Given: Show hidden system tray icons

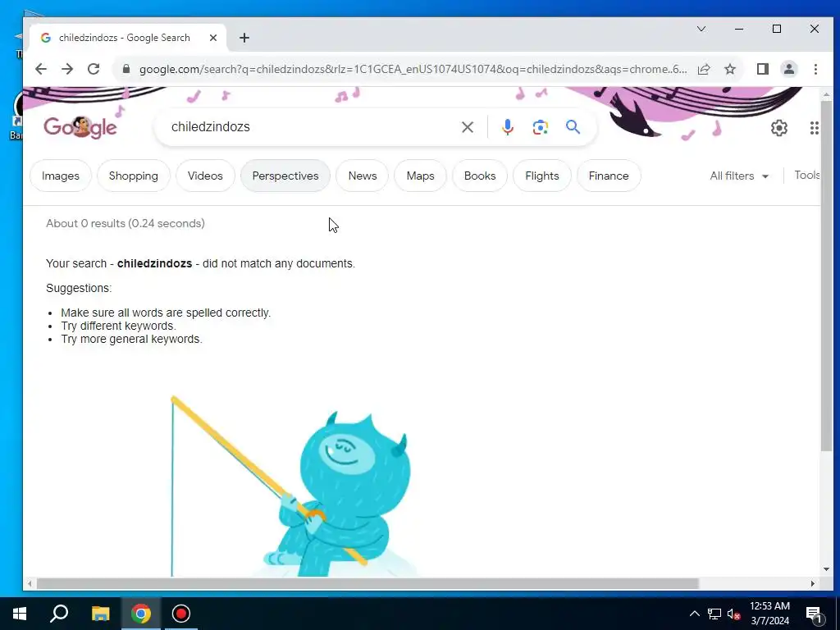Looking at the screenshot, I should pyautogui.click(x=694, y=614).
